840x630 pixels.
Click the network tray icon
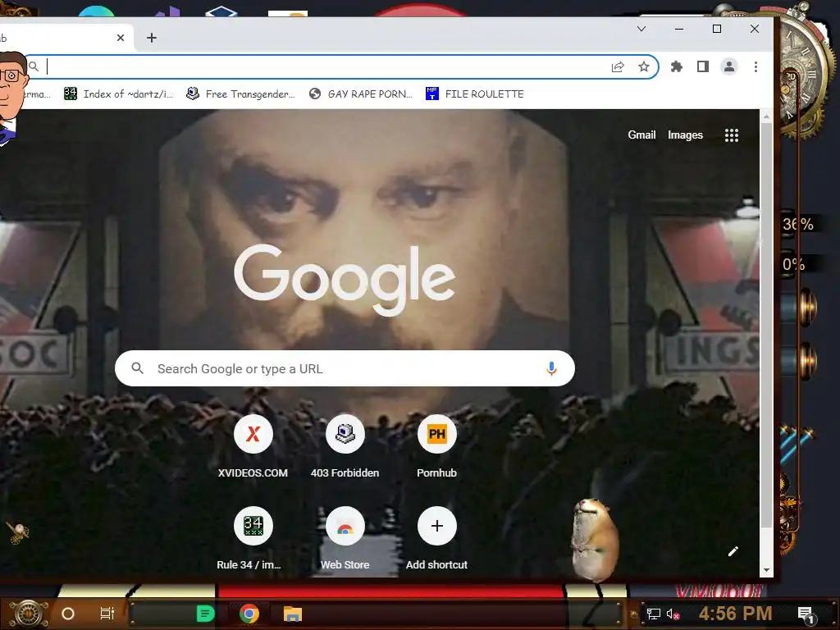coord(653,614)
